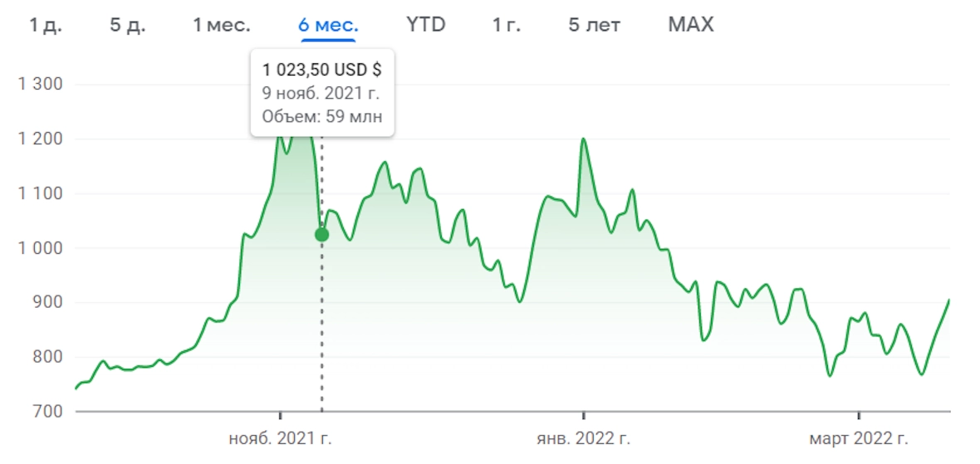Switch to the 5 д. range
Viewport: 980px width, 464px height.
click(x=128, y=26)
